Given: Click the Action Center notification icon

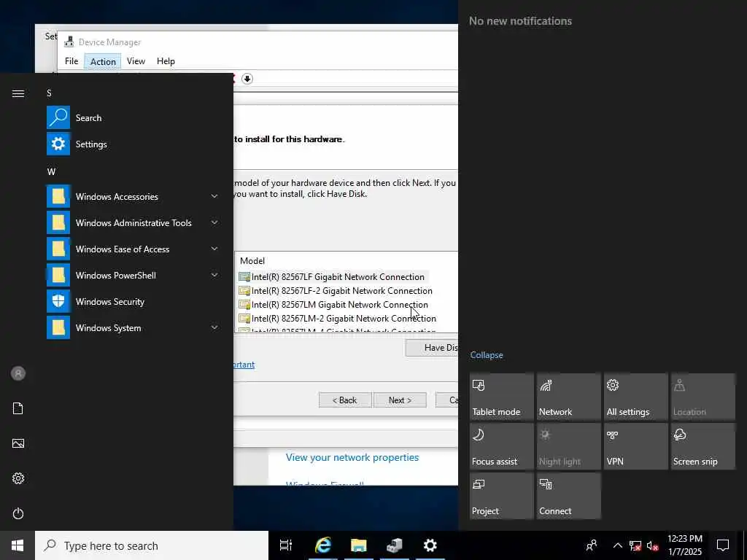Looking at the screenshot, I should [723, 545].
